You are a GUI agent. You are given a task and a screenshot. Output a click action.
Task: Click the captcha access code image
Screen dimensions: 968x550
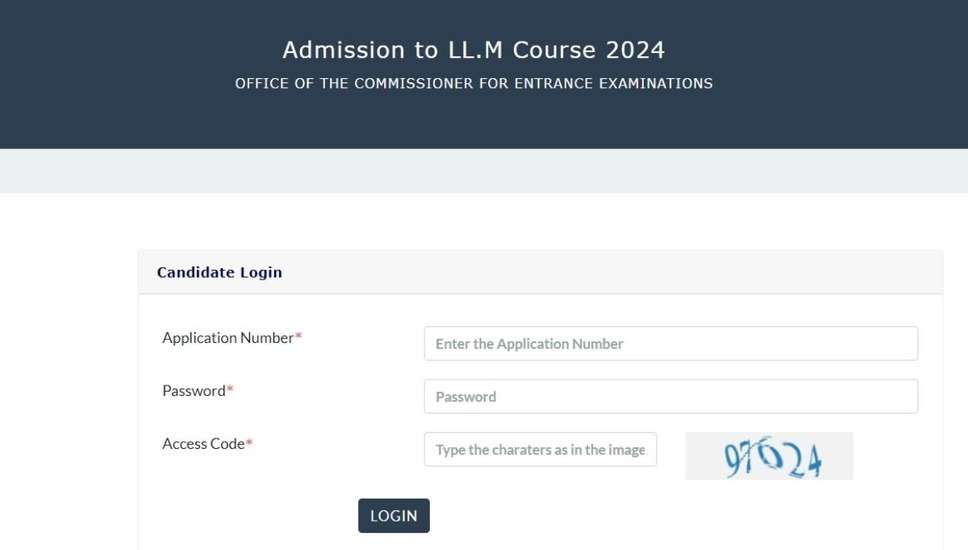pyautogui.click(x=769, y=456)
